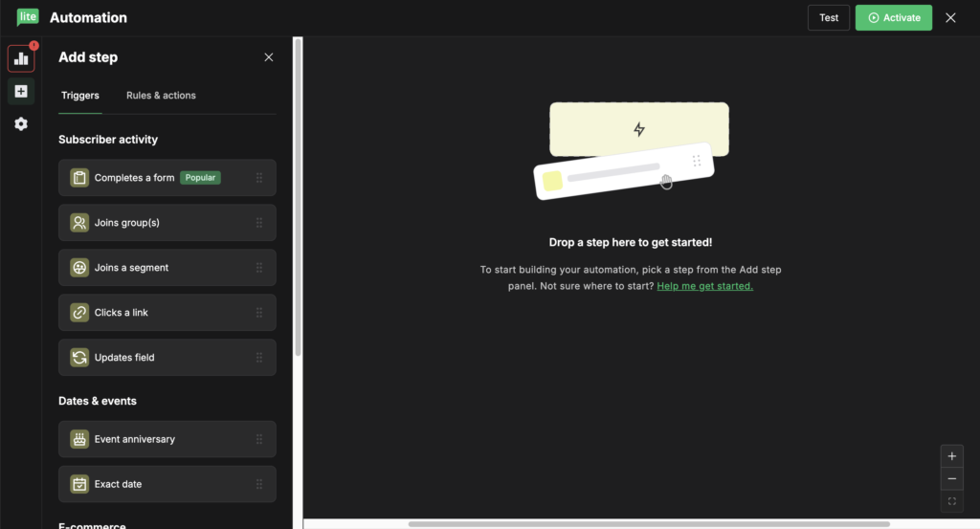Close the Add step panel
The image size is (980, 529).
(269, 57)
